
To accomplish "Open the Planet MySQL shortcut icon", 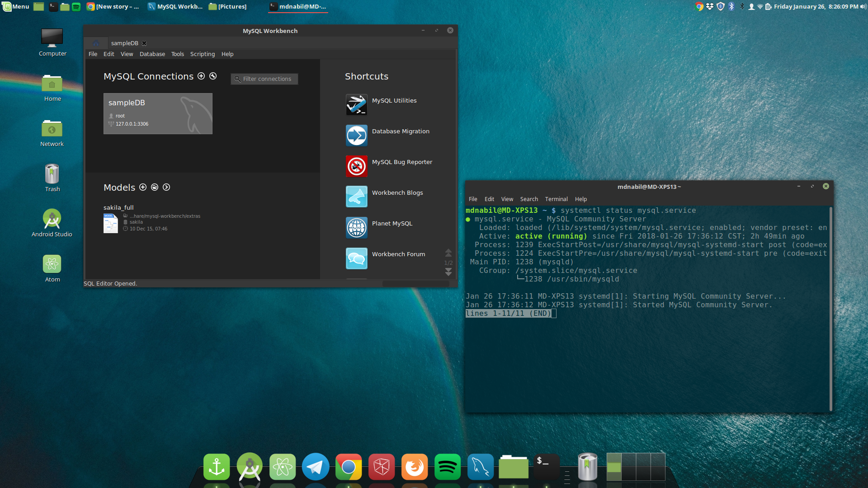I will [x=357, y=228].
